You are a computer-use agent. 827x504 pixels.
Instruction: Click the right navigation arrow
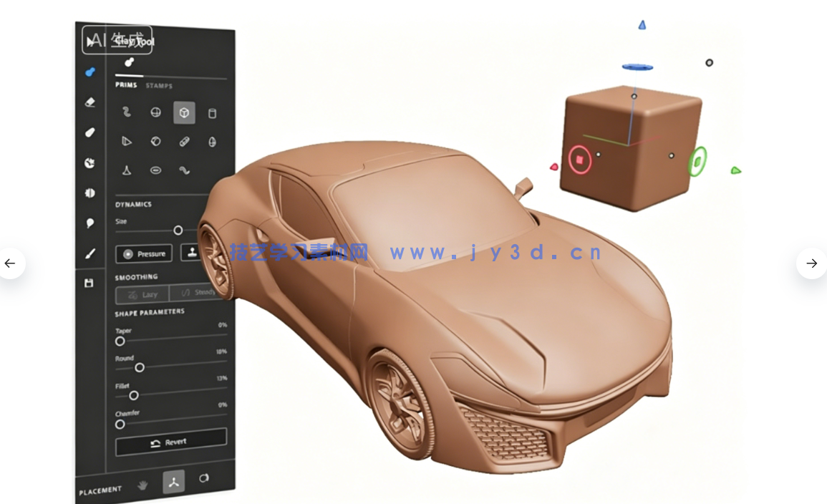811,263
